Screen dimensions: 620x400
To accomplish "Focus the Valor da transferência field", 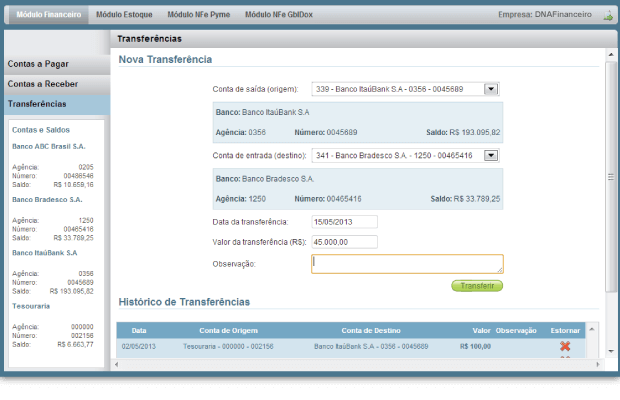I will coord(344,242).
